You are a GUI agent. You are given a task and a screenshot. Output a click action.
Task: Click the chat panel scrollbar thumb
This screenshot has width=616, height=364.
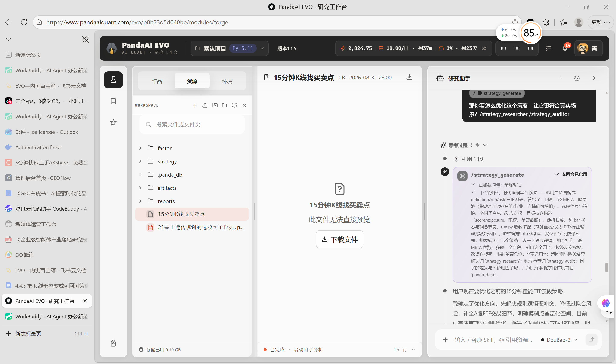(x=606, y=267)
